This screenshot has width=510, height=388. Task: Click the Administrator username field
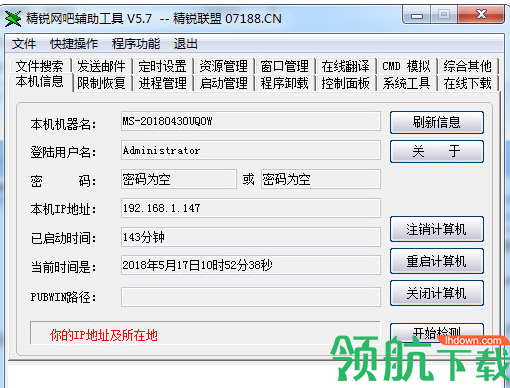pos(251,150)
